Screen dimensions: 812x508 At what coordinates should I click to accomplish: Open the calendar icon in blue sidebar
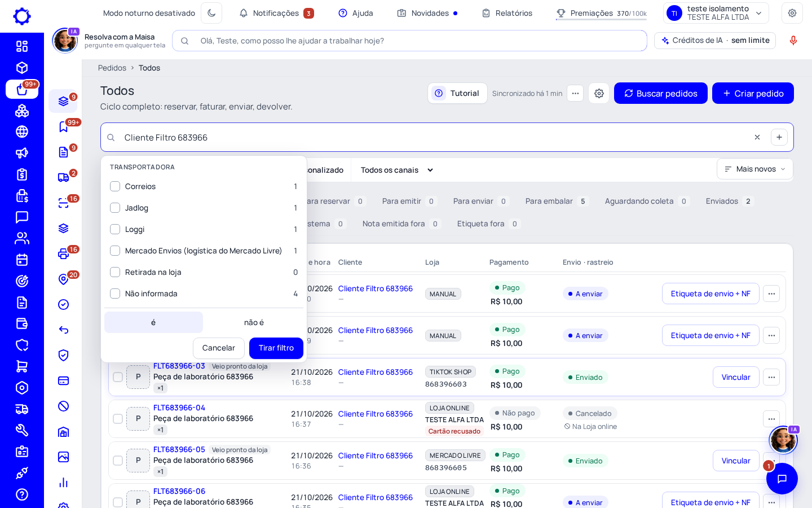(x=22, y=260)
